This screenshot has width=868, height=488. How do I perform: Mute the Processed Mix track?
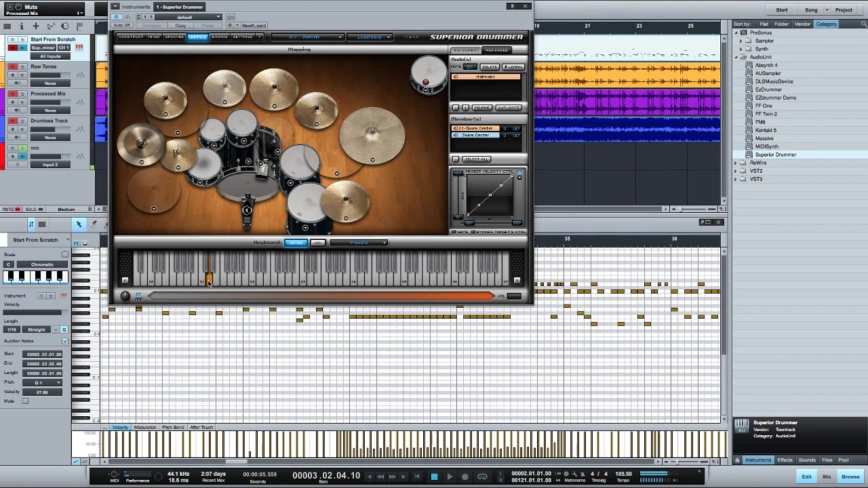pyautogui.click(x=13, y=94)
